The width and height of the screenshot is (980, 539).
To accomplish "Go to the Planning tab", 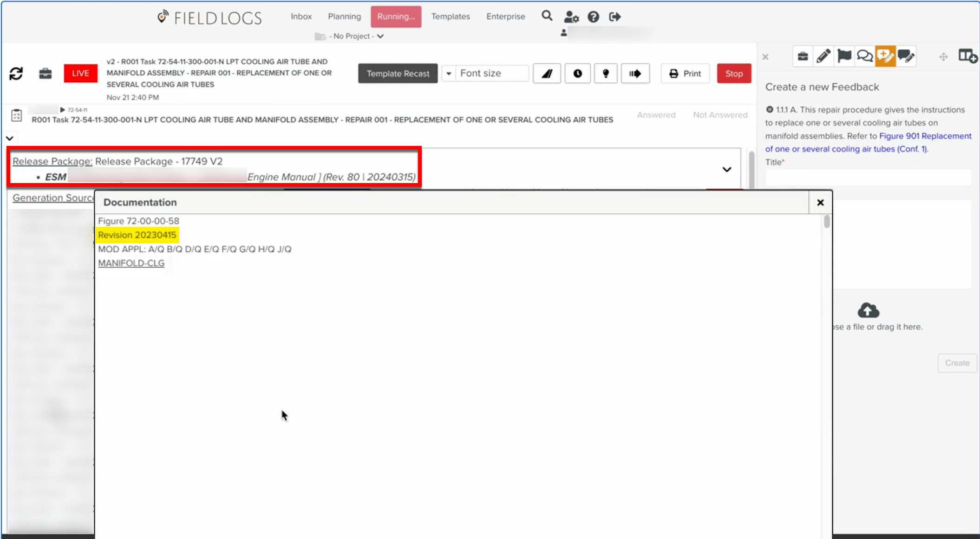I will coord(344,16).
